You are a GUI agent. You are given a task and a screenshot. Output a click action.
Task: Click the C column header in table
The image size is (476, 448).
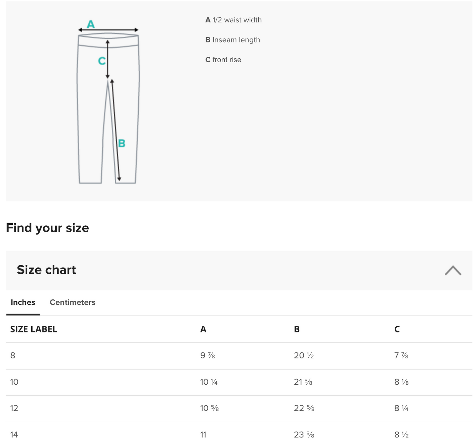397,329
